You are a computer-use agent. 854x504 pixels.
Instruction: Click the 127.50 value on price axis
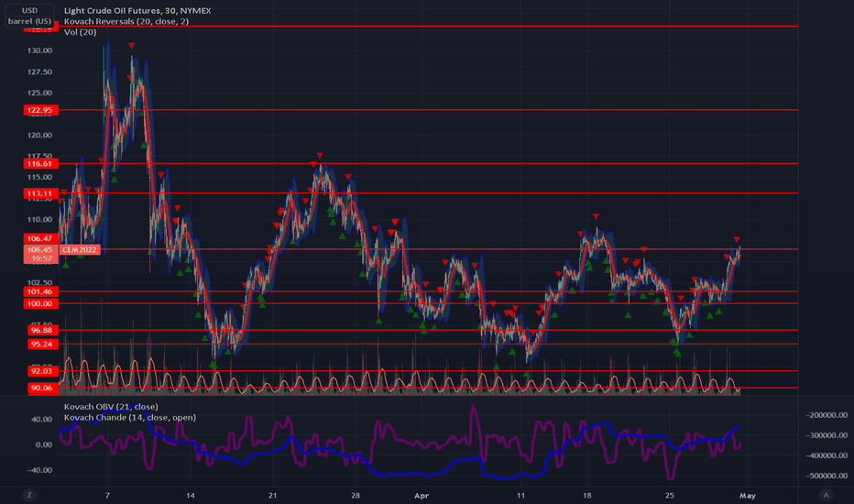coord(39,71)
